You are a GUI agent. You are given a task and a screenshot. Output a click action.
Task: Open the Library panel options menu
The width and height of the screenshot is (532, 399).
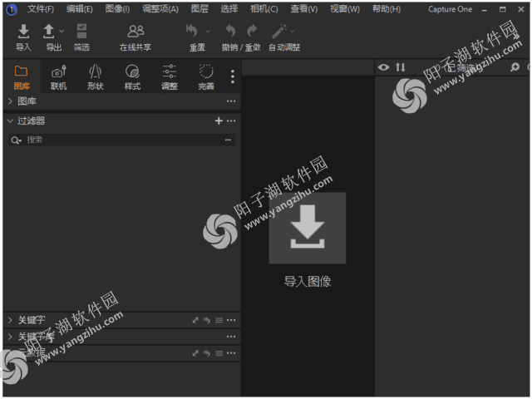pyautogui.click(x=231, y=101)
